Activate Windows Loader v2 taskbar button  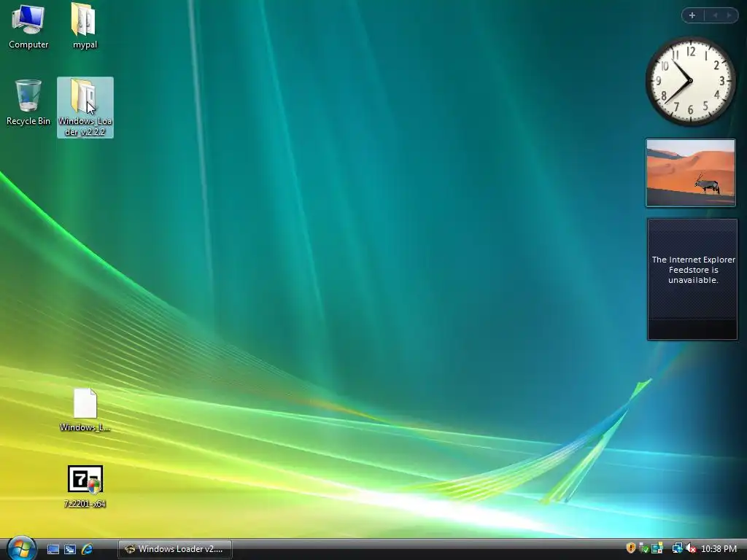(175, 549)
